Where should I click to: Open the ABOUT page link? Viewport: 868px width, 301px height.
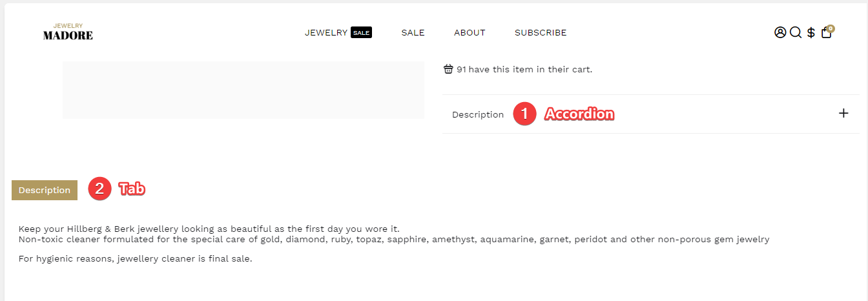470,33
